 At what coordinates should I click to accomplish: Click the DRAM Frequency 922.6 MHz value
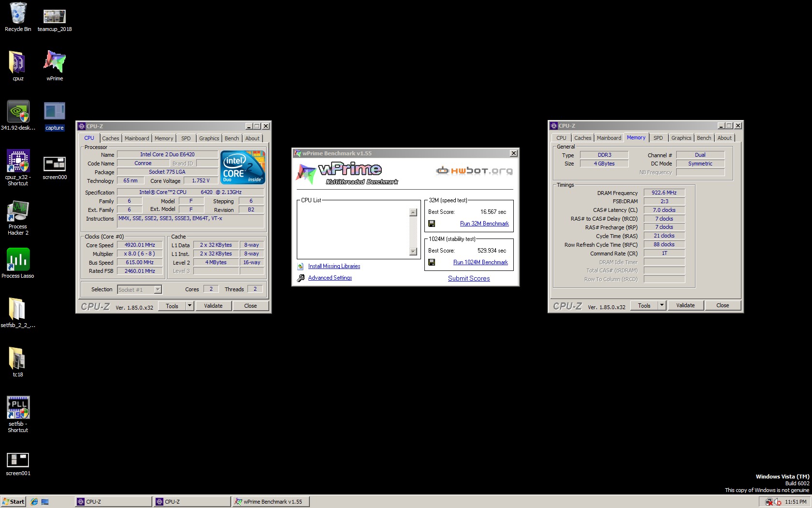664,193
